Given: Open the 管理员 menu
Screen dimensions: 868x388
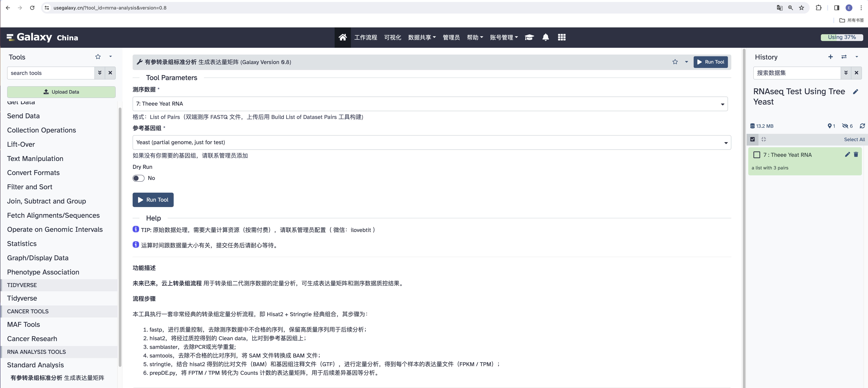Looking at the screenshot, I should pos(451,37).
